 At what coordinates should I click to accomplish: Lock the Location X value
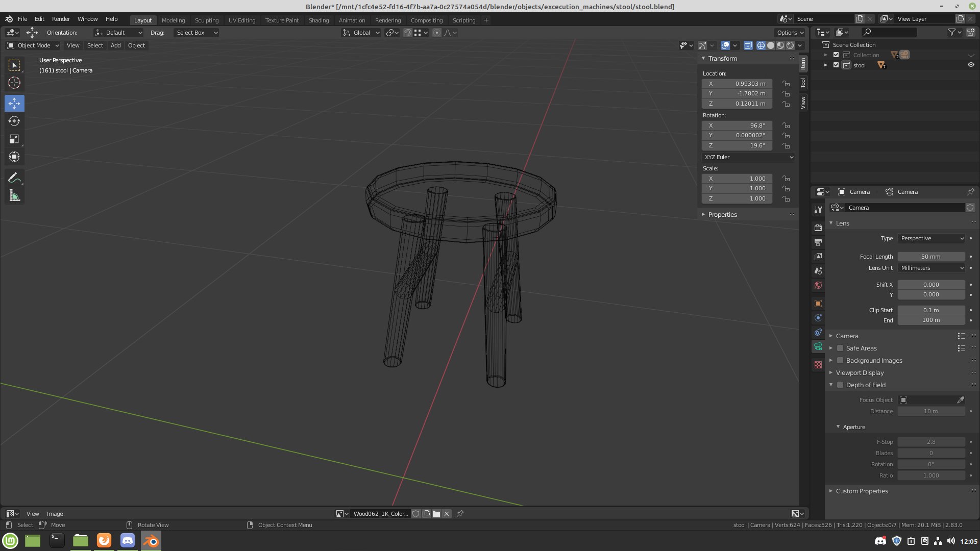coord(786,84)
